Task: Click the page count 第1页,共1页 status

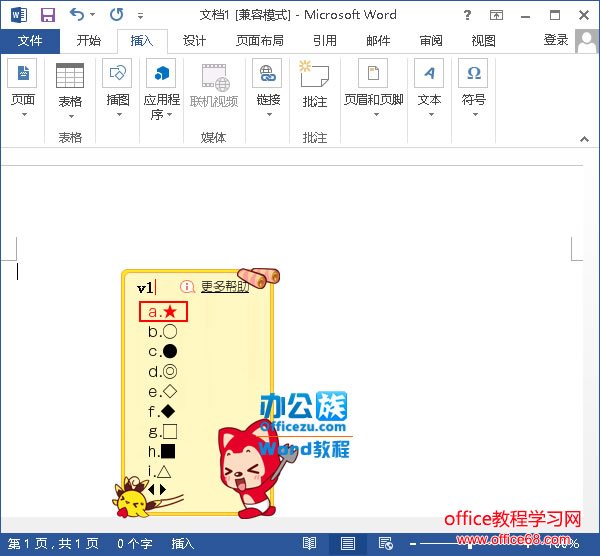Action: click(53, 543)
